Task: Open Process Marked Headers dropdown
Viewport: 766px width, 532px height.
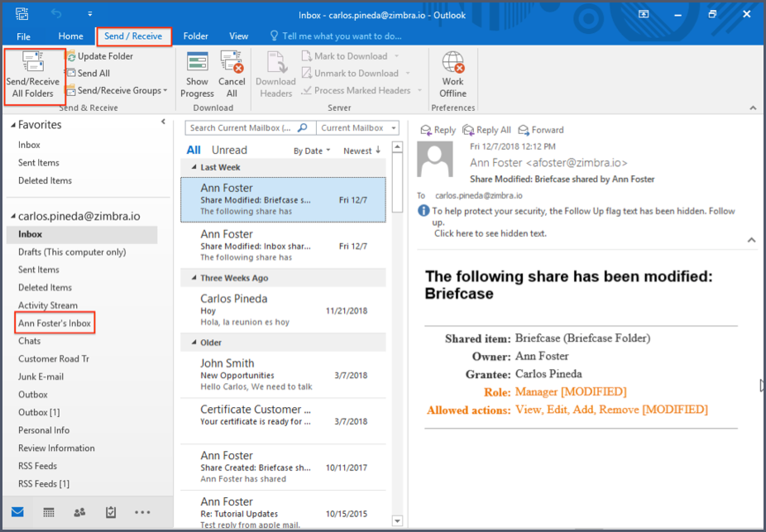Action: pos(419,90)
